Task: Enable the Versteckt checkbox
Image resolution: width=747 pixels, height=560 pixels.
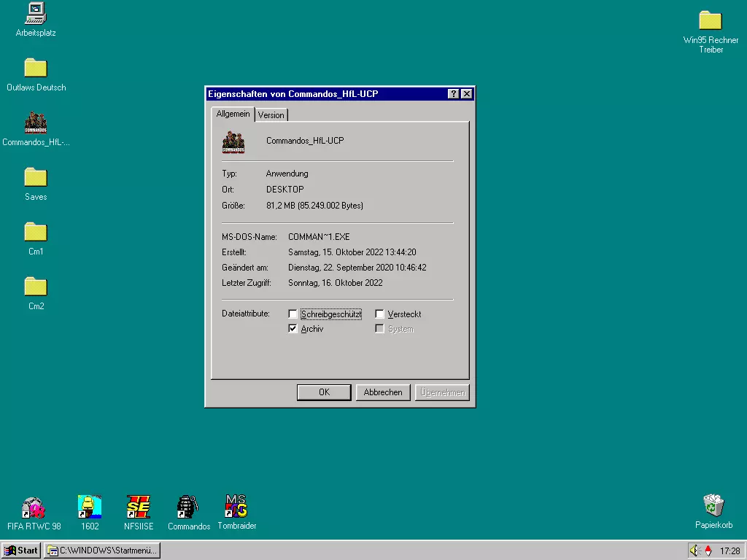Action: pyautogui.click(x=379, y=314)
